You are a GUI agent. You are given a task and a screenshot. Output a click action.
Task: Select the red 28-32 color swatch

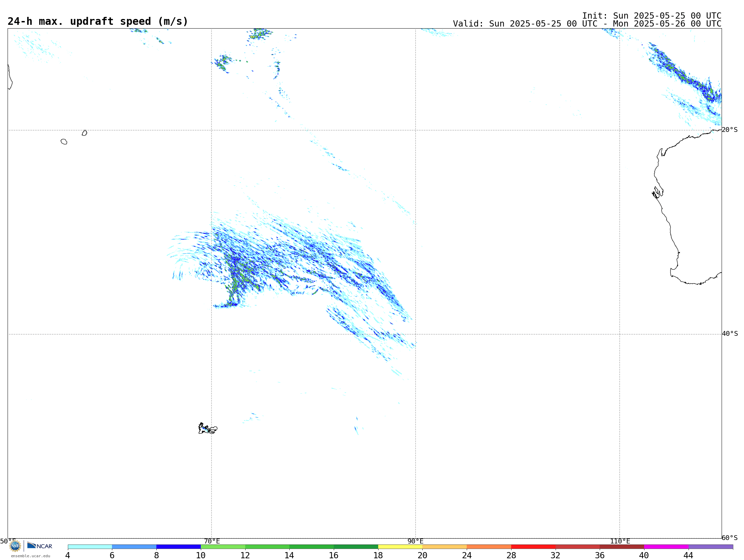click(533, 547)
